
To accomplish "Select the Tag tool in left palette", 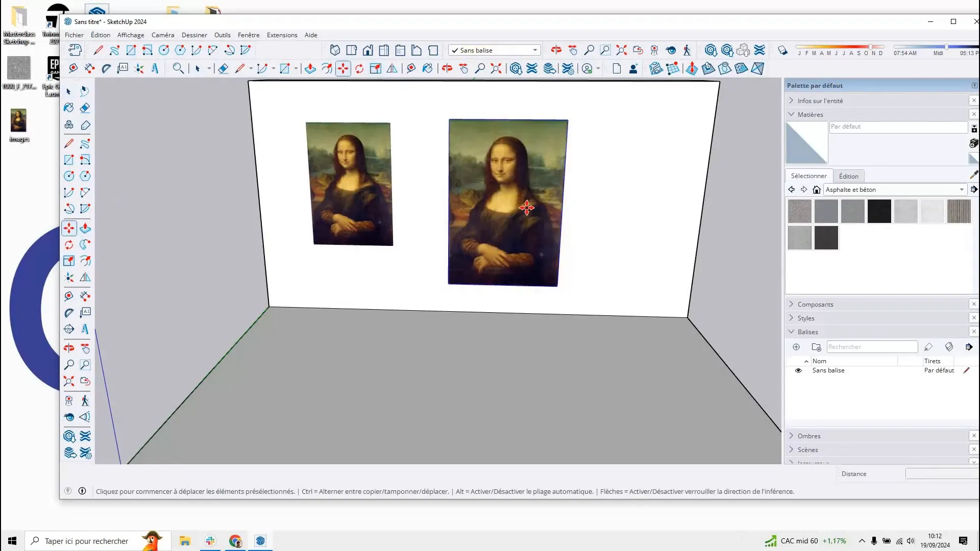I will pyautogui.click(x=85, y=126).
